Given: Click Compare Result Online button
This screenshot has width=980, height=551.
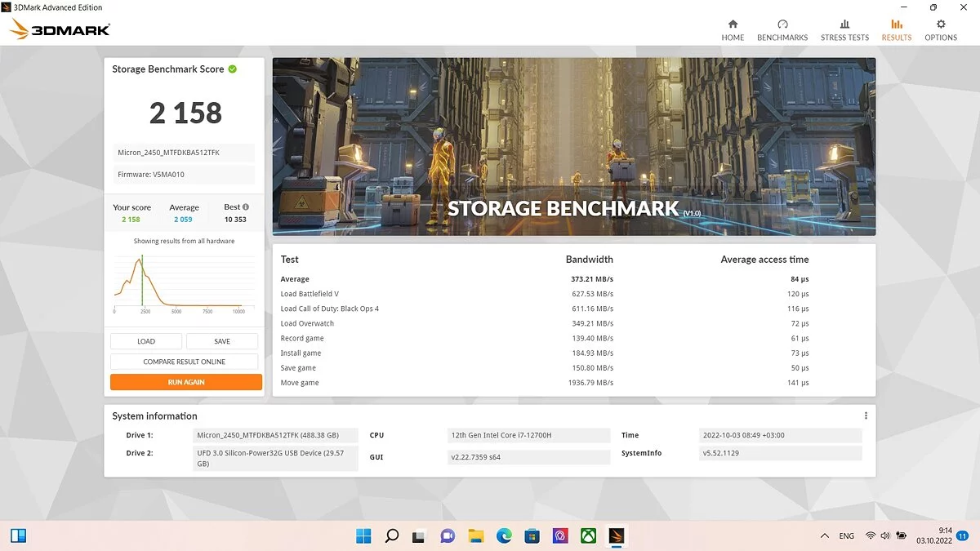Looking at the screenshot, I should pyautogui.click(x=185, y=362).
